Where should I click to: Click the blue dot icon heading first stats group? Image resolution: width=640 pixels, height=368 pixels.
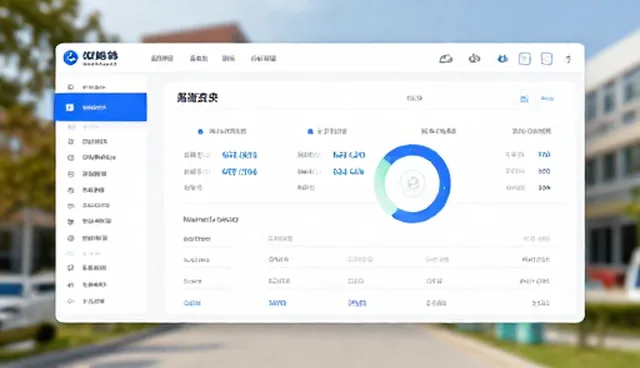tap(200, 131)
